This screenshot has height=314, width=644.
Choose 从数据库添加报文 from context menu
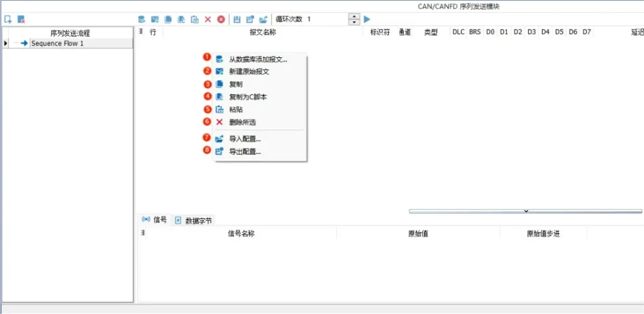pyautogui.click(x=258, y=60)
